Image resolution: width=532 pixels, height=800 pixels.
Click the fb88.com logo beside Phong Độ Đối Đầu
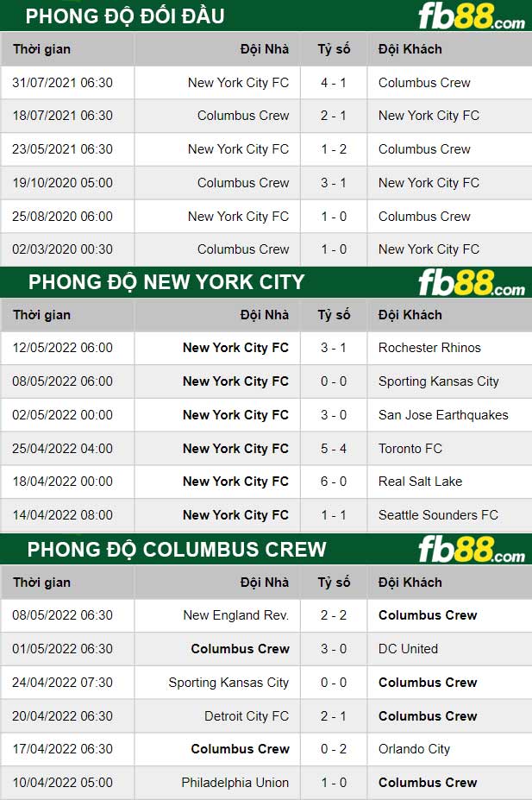471,16
